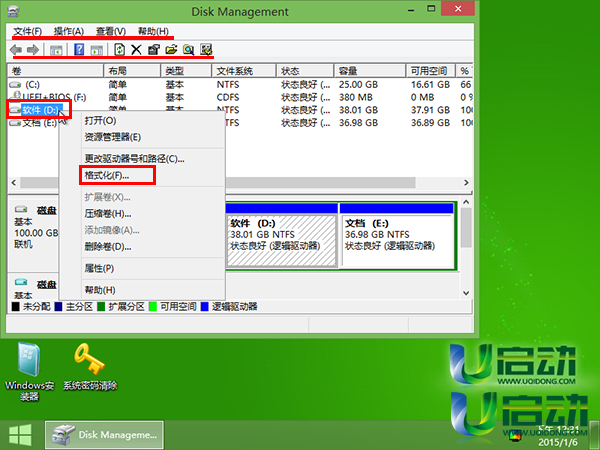Open the blue question mark Help icon
Viewport: 600px width, 450px height.
click(x=79, y=49)
